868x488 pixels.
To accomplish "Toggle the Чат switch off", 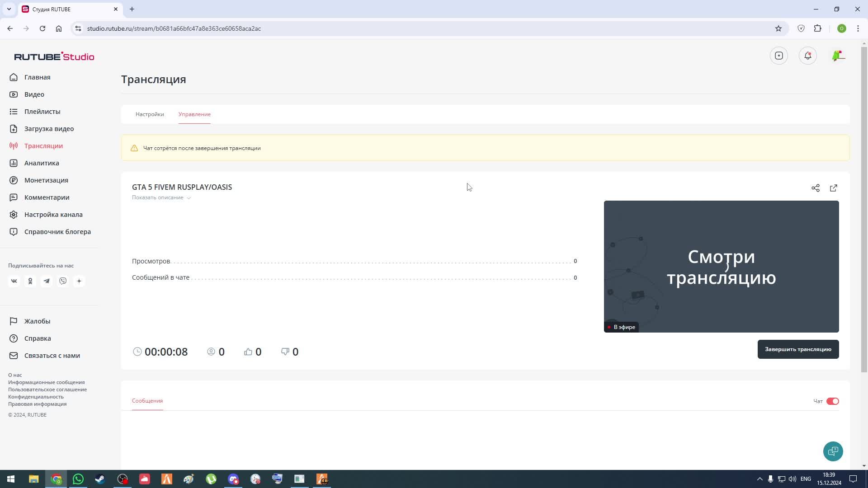I will tap(832, 401).
